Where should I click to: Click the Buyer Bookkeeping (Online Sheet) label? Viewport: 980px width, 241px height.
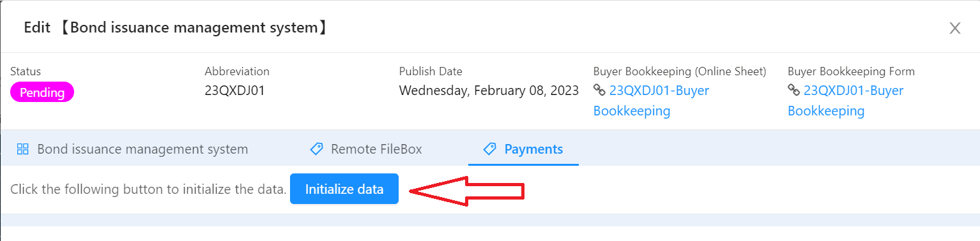tap(680, 71)
